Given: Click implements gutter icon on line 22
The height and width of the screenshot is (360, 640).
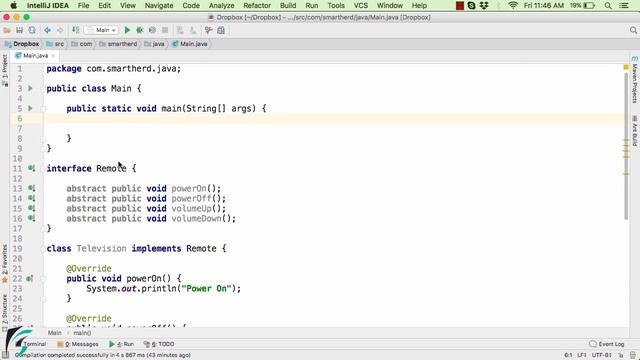Looking at the screenshot, I should (30, 278).
